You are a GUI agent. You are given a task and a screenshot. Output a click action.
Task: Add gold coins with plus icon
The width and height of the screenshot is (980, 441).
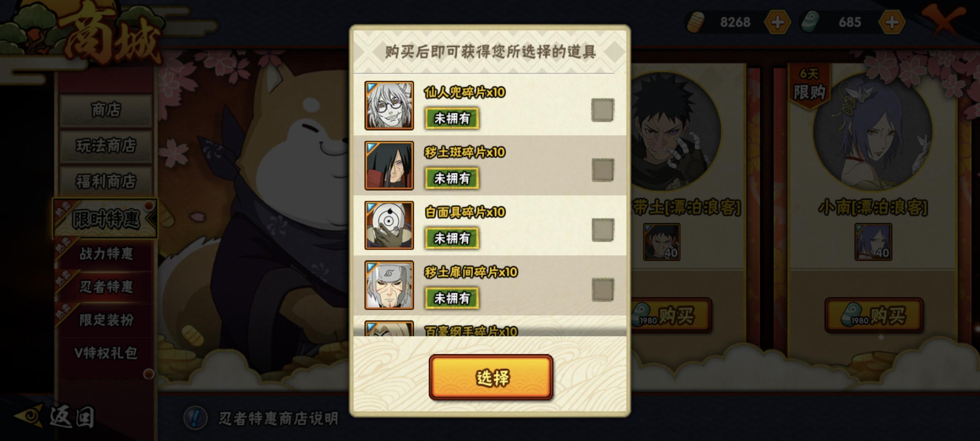click(778, 22)
